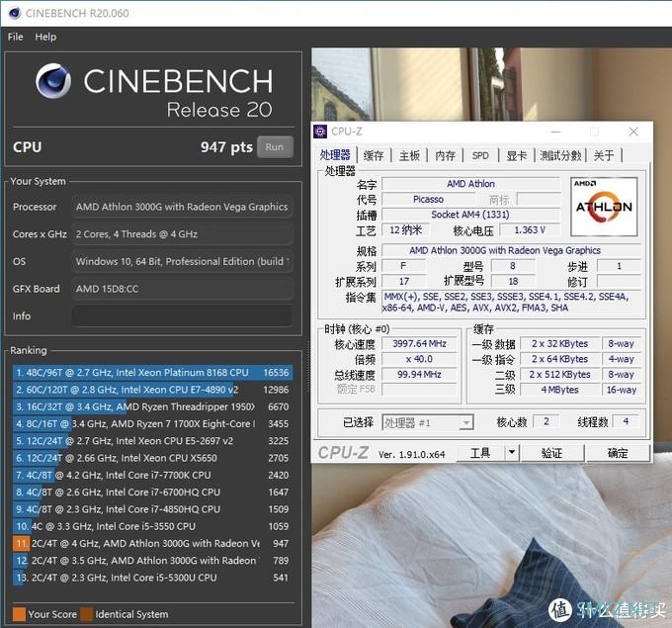Image resolution: width=672 pixels, height=628 pixels.
Task: Click the 验证 button
Action: 552,453
